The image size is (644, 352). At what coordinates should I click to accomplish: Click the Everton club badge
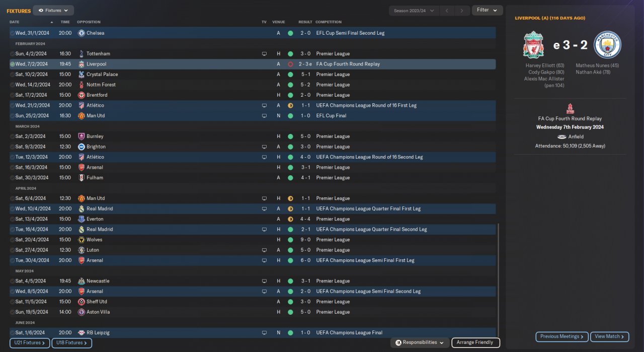click(82, 219)
